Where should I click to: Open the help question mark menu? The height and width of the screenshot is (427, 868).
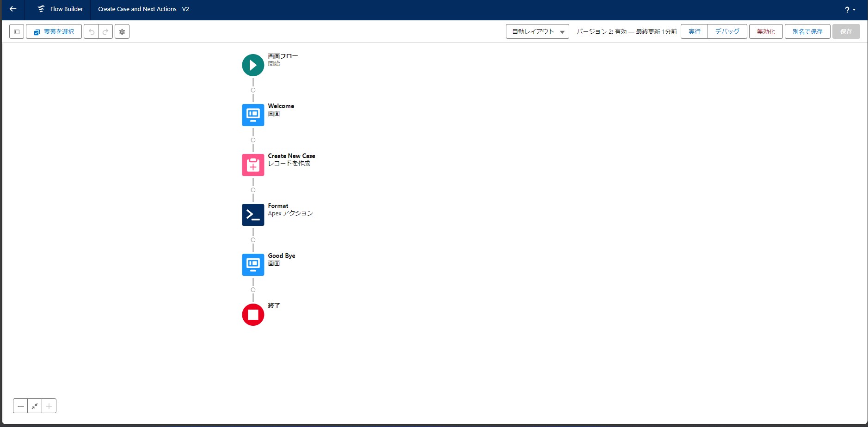pyautogui.click(x=850, y=9)
